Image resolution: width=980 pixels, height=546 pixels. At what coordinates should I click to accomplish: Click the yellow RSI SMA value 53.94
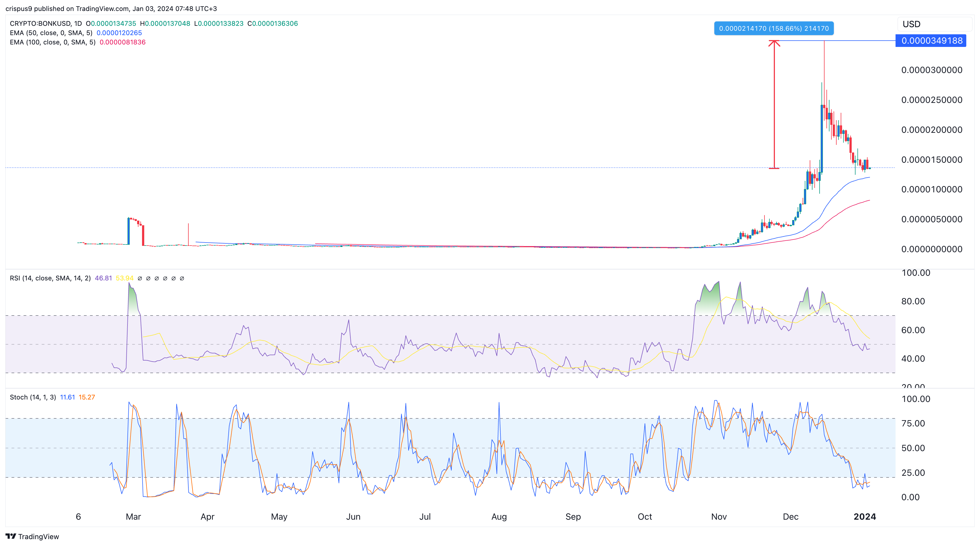[126, 278]
